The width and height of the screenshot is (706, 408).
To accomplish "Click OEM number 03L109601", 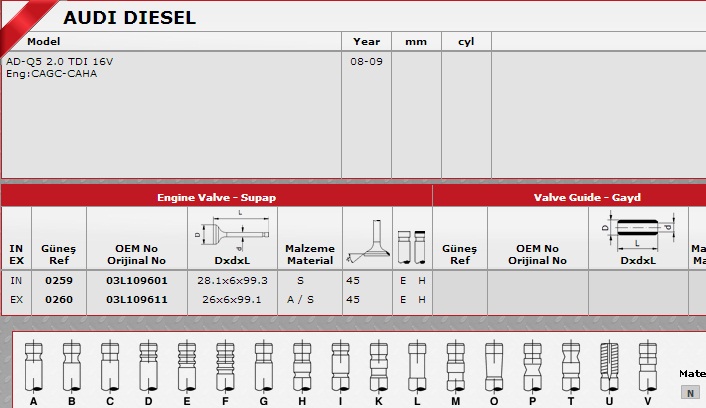I will coord(137,281).
